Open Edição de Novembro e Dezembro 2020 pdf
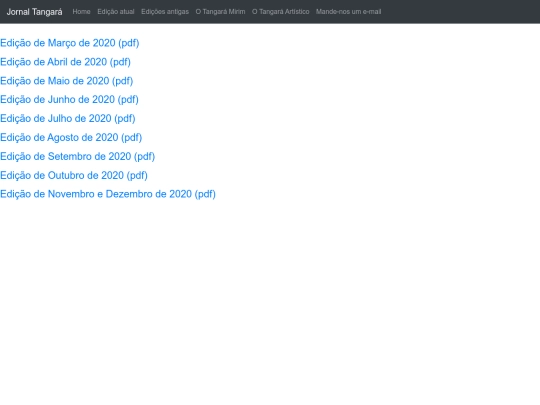The height and width of the screenshot is (405, 540). coord(108,194)
